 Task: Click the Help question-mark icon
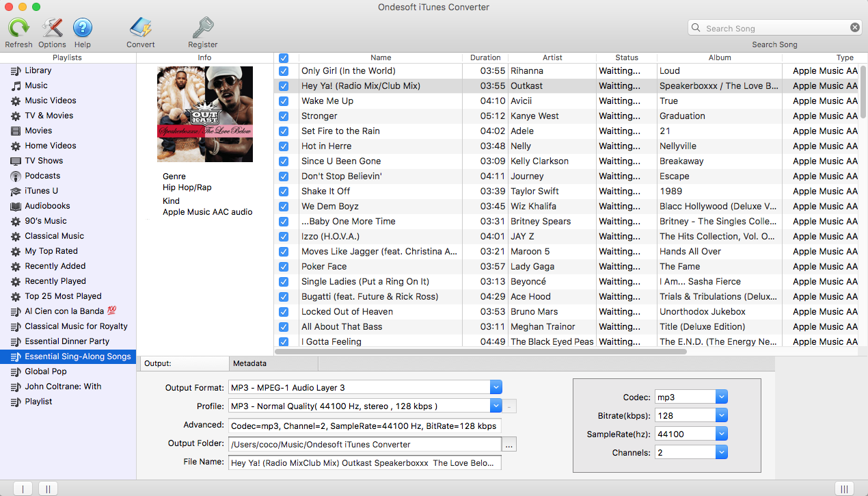(83, 28)
